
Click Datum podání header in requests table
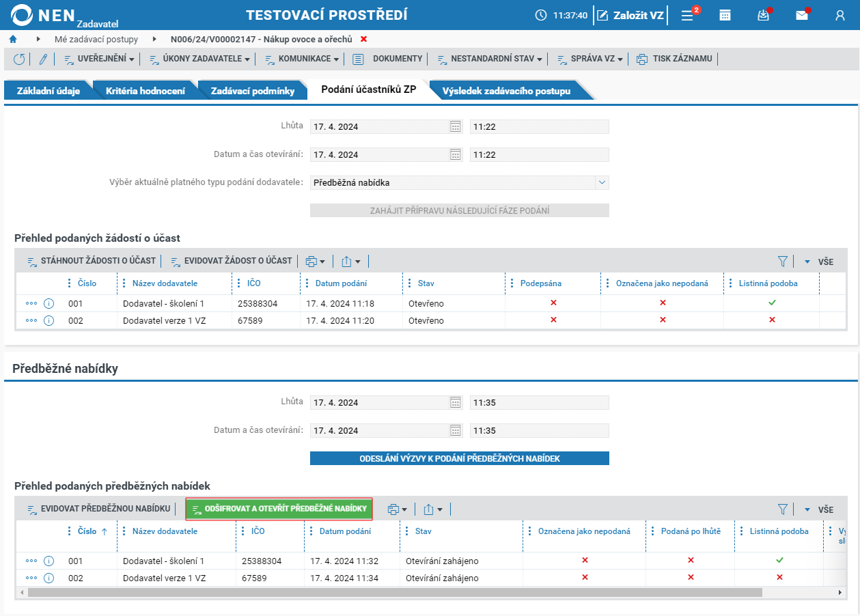coord(341,283)
